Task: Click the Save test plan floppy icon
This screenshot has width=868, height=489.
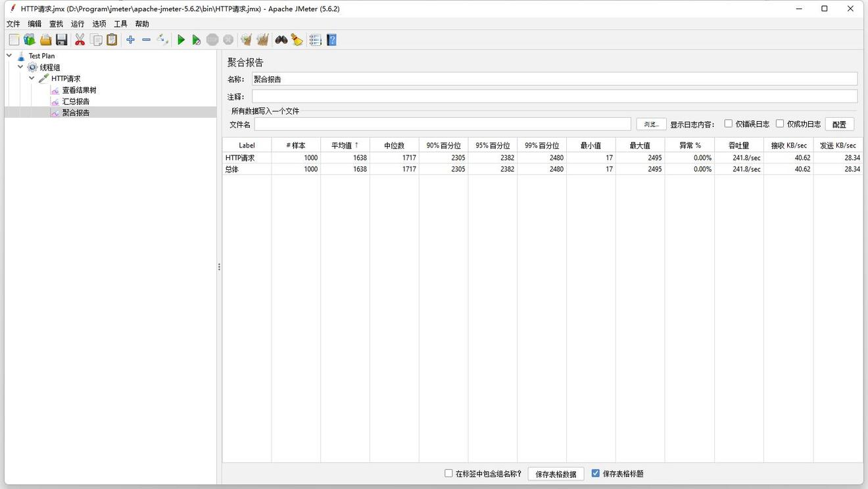Action: point(62,40)
